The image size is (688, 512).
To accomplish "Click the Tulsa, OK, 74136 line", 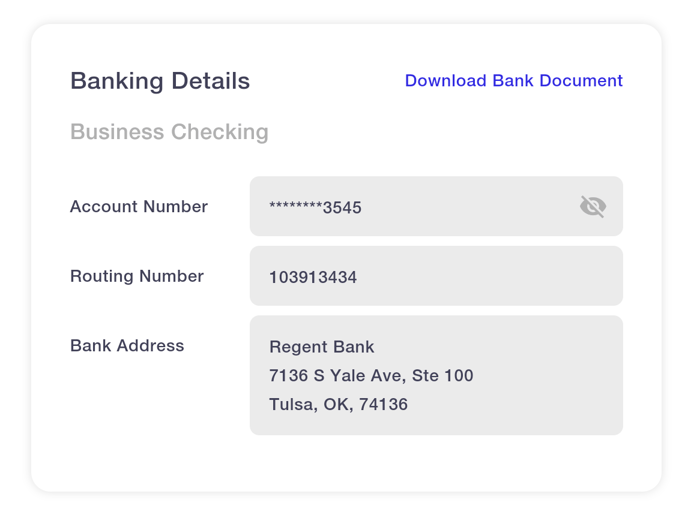I will pyautogui.click(x=338, y=404).
